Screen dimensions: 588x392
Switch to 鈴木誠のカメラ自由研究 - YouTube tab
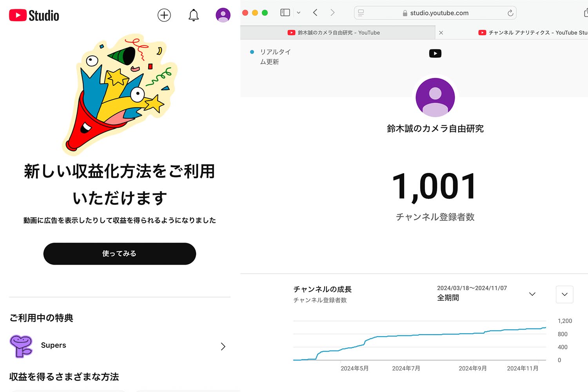pyautogui.click(x=338, y=33)
